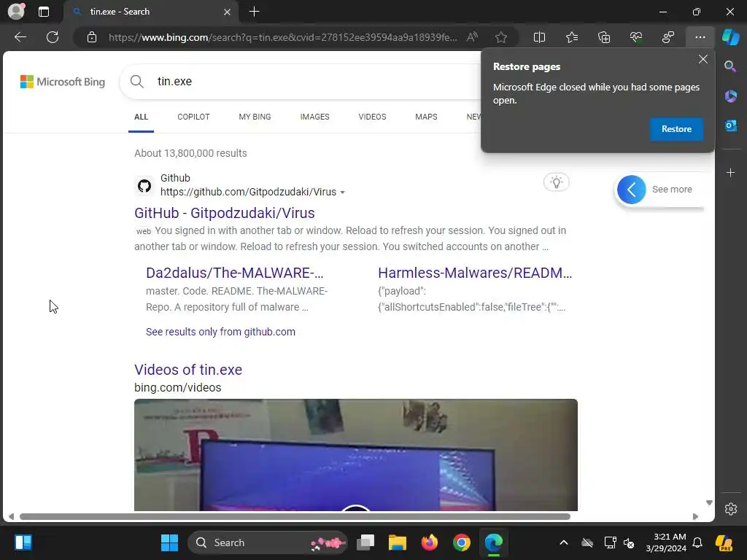Open a new tab with the plus button
The image size is (747, 560).
point(255,12)
